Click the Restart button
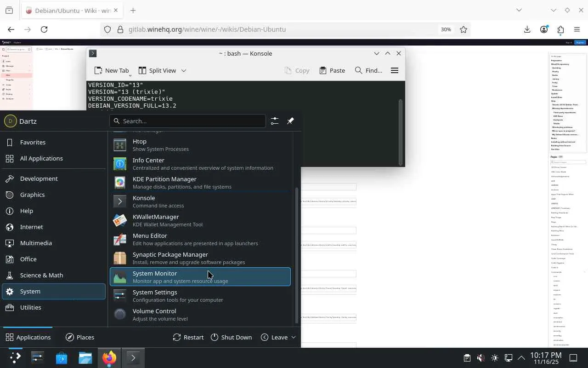 click(188, 337)
